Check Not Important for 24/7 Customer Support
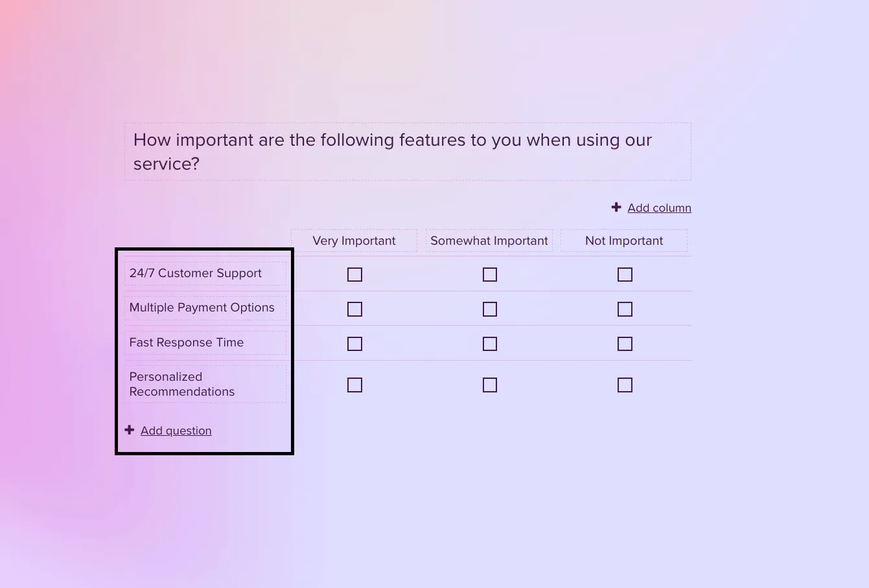 click(x=625, y=275)
